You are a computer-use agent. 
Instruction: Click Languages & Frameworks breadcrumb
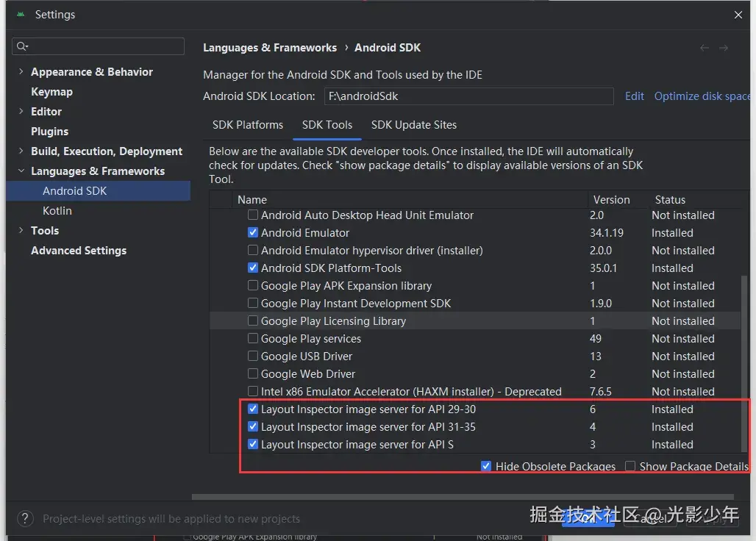(x=270, y=48)
